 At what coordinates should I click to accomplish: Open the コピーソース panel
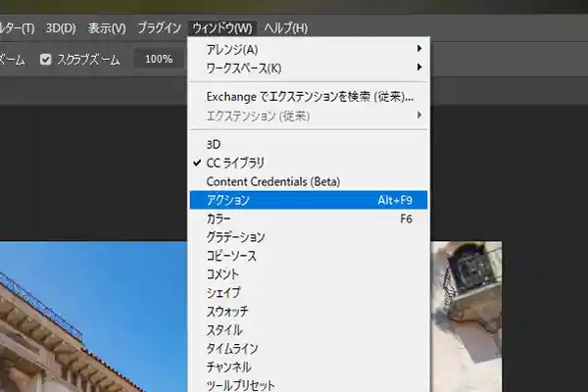coord(309,256)
